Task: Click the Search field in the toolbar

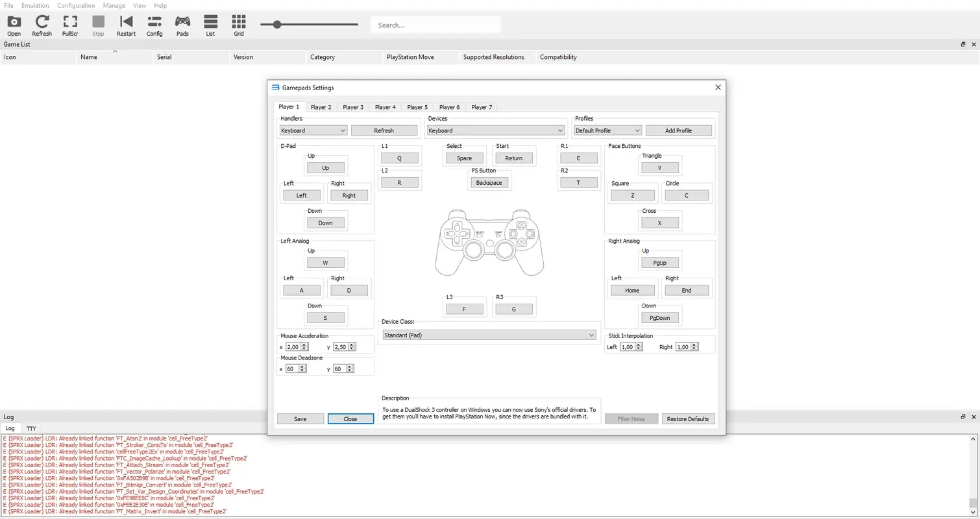Action: pos(435,25)
